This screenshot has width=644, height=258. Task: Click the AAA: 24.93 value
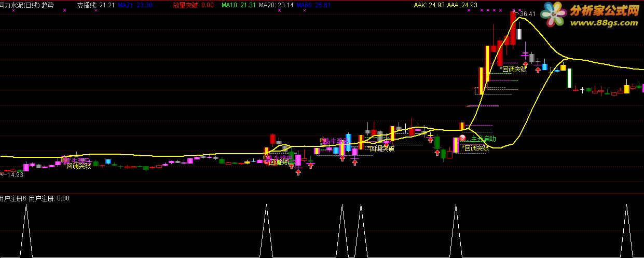click(462, 5)
